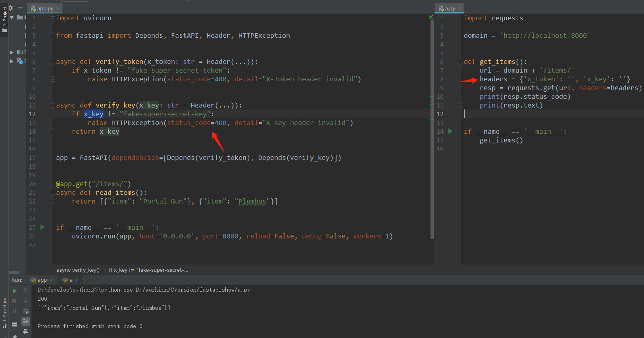Expand the Scratches and Consoles tree node
This screenshot has height=338, width=644.
pos(12,61)
